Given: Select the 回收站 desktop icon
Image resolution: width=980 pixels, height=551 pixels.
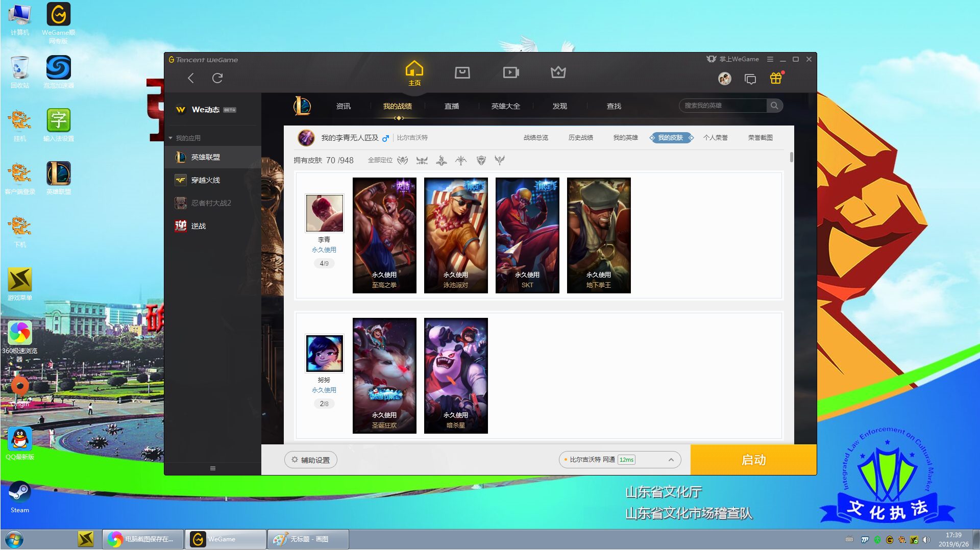Looking at the screenshot, I should (20, 72).
